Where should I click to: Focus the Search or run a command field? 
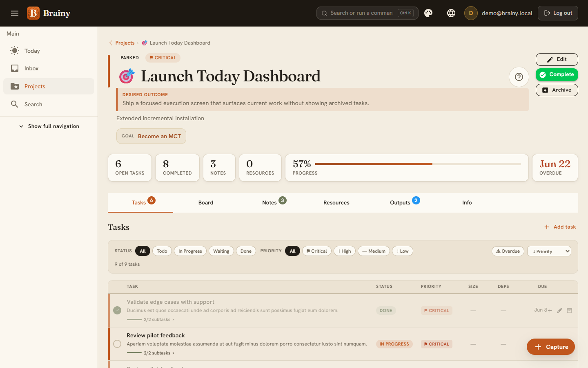click(x=367, y=13)
